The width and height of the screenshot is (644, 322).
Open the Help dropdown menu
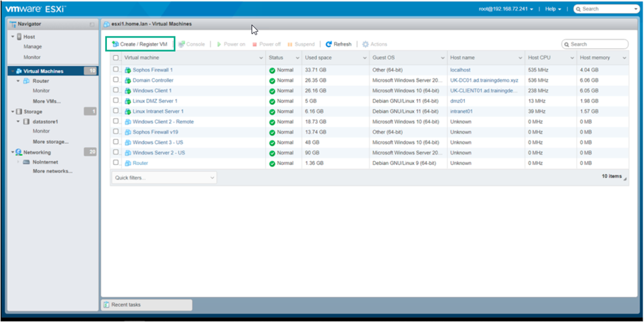coord(553,9)
